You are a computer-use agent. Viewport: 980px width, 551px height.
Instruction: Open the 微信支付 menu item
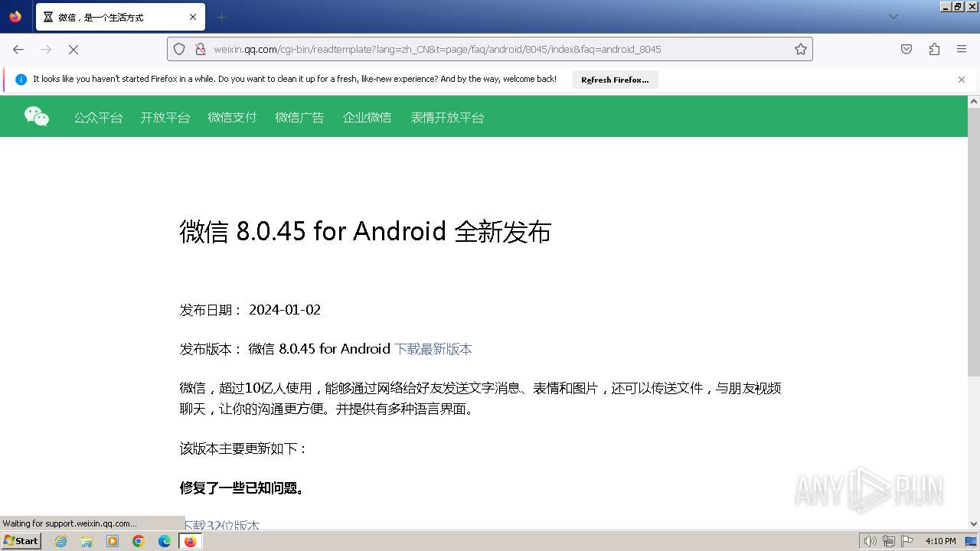click(232, 117)
